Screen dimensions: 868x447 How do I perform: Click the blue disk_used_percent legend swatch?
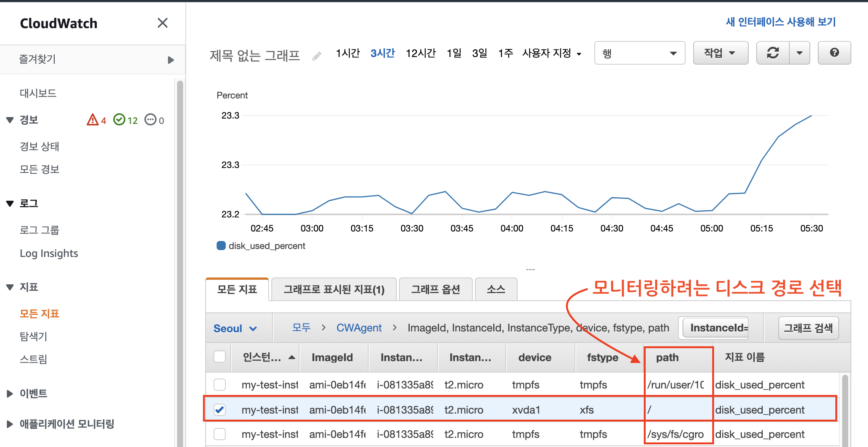[x=221, y=246]
